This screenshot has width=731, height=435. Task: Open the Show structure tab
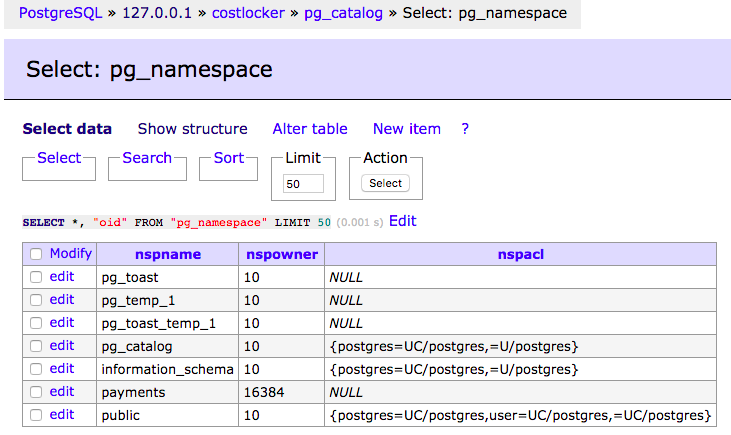tap(193, 129)
